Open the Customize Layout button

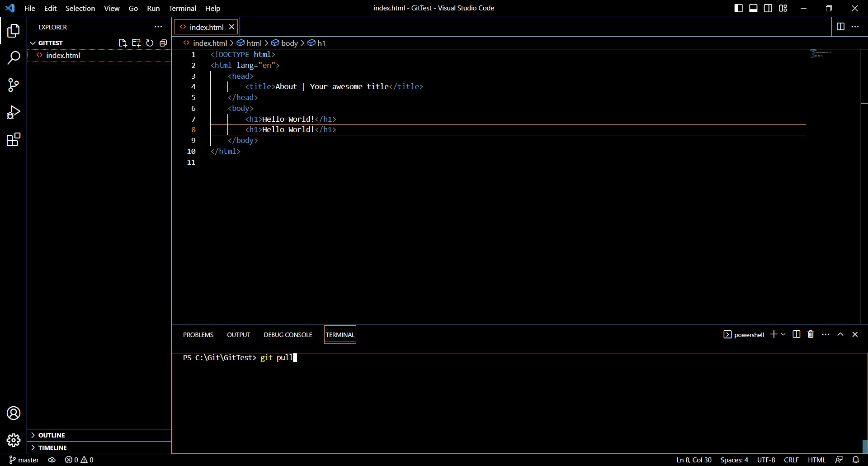(783, 8)
